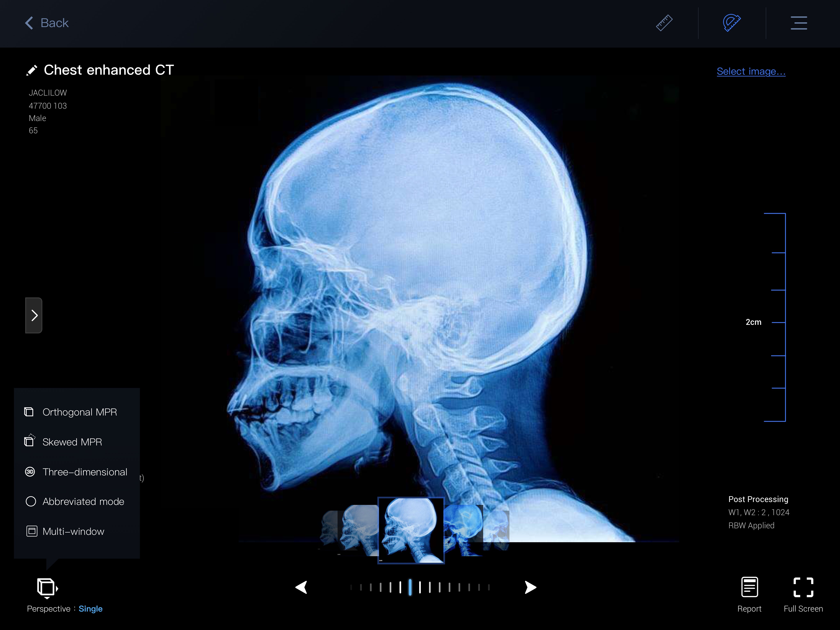This screenshot has height=630, width=840.
Task: Enable Abbreviated mode radio option
Action: 31,502
